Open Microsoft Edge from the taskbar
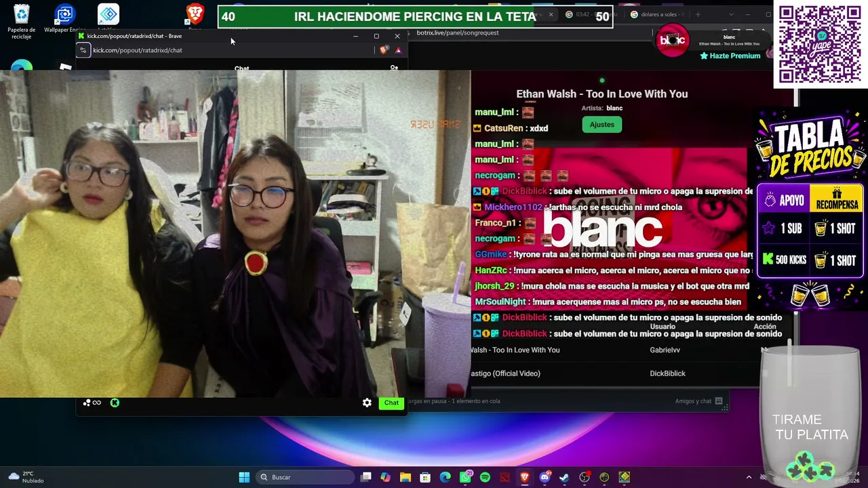 pos(445,477)
